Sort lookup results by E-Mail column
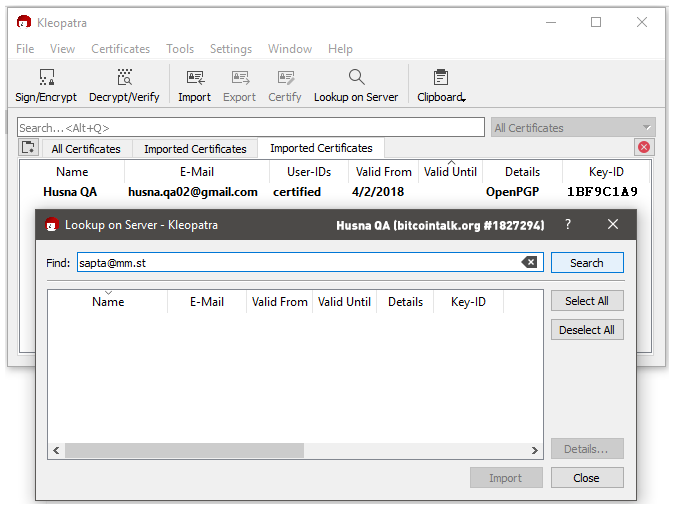 click(x=207, y=302)
